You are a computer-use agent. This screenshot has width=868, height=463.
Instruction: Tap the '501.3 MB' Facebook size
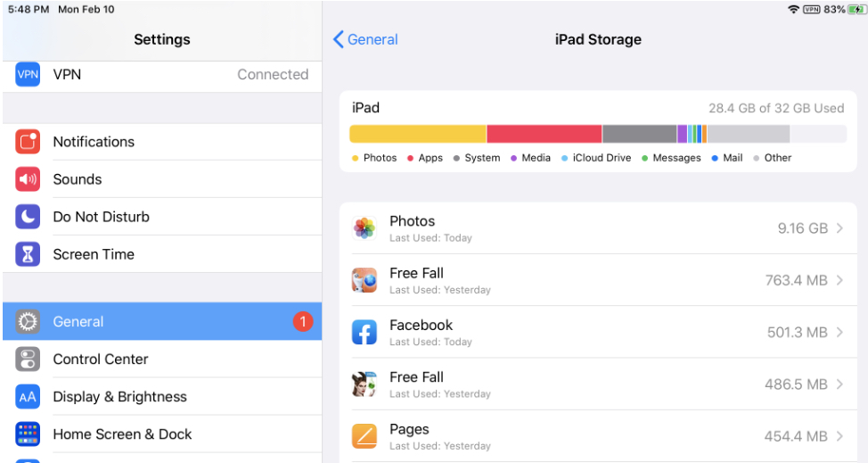pos(797,332)
